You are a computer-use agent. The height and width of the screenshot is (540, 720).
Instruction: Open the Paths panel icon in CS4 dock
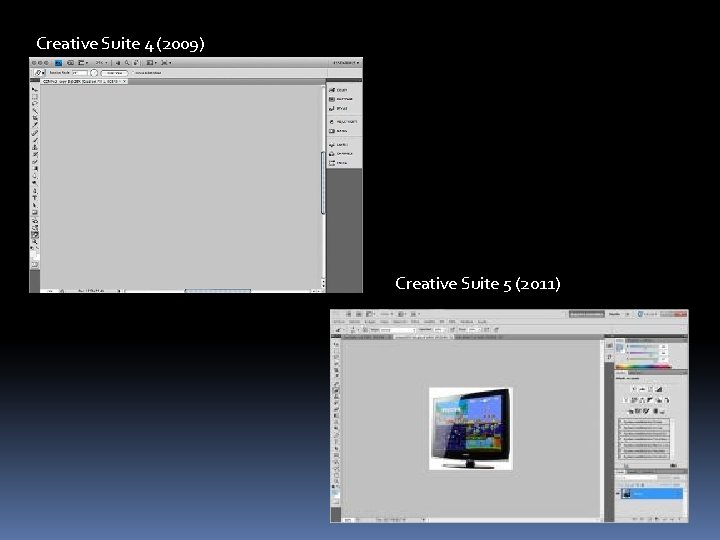(332, 163)
